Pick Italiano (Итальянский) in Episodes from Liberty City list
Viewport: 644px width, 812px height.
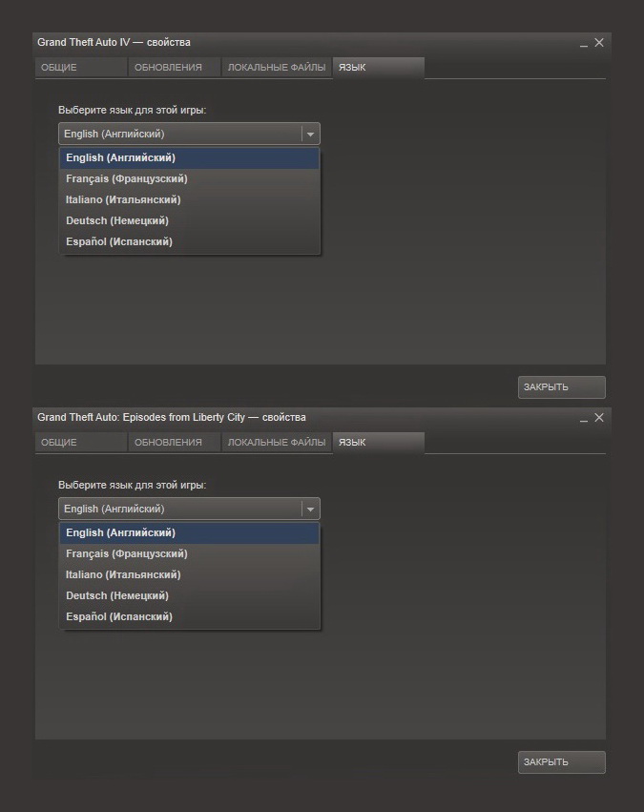tap(189, 574)
